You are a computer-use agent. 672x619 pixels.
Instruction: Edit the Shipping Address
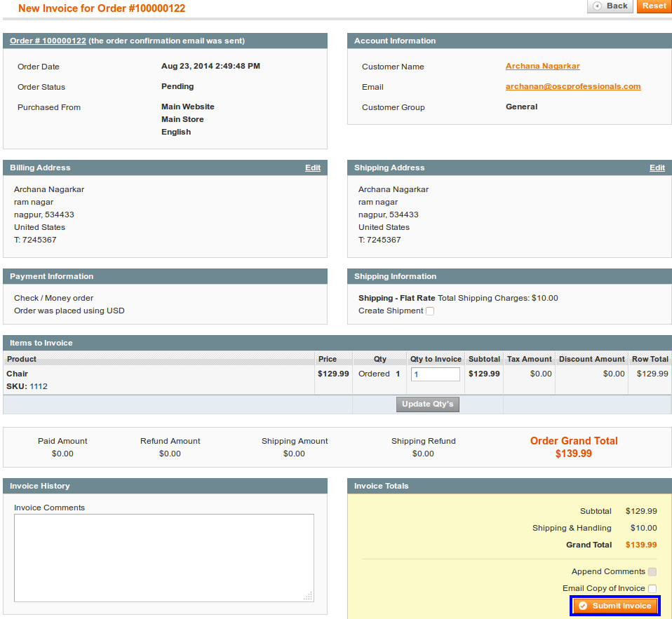pyautogui.click(x=657, y=168)
